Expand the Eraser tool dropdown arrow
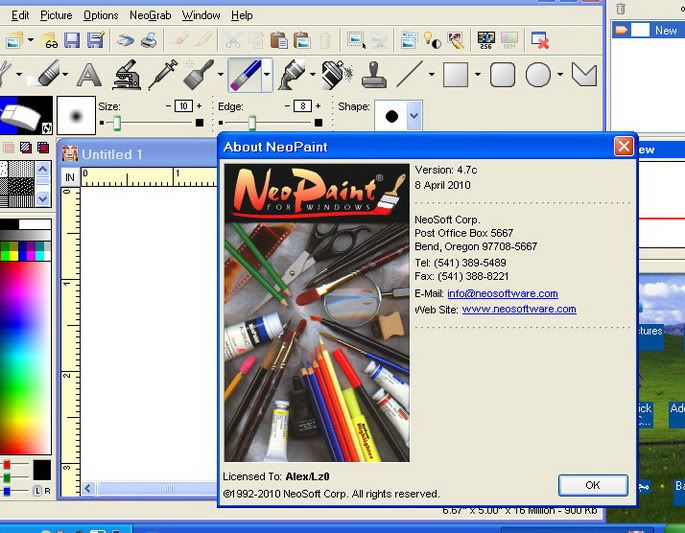Screen dimensions: 685x533 (65, 75)
